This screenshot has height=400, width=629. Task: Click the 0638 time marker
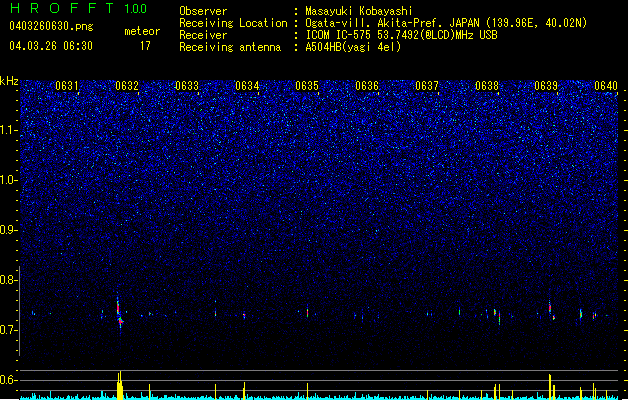point(487,86)
